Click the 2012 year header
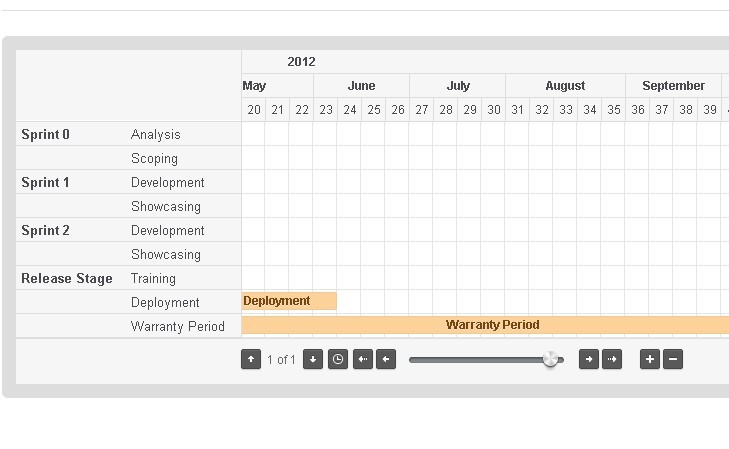The width and height of the screenshot is (729, 449). click(x=301, y=62)
